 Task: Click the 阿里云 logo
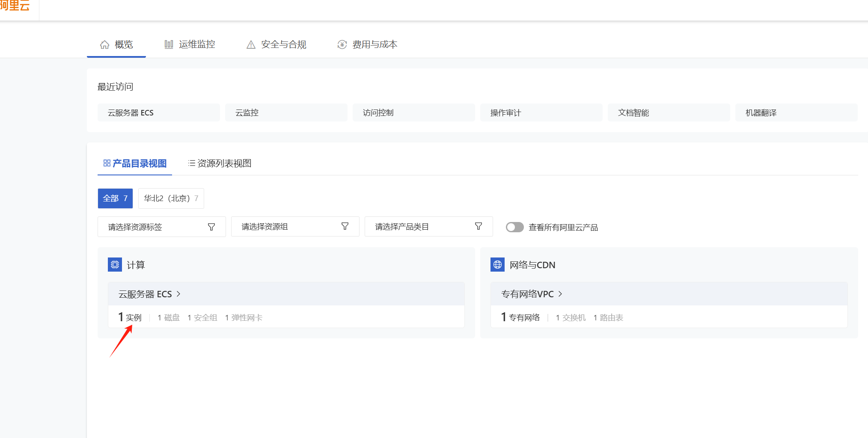[15, 6]
